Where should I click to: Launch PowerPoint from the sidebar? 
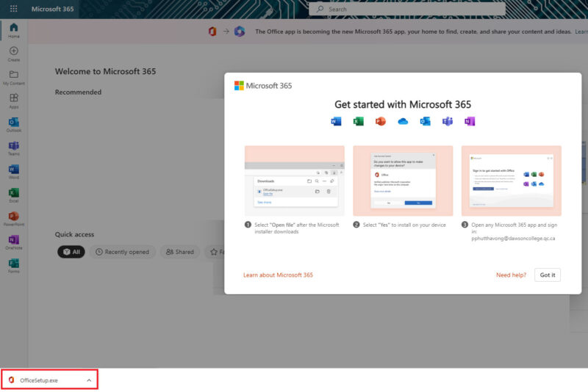(x=13, y=219)
